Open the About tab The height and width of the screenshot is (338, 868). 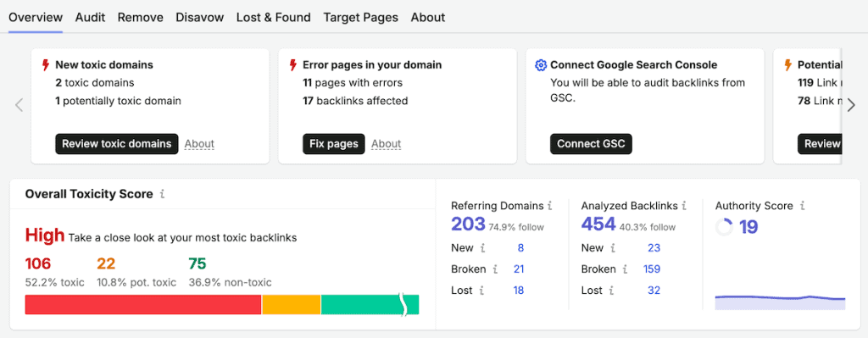pyautogui.click(x=428, y=17)
